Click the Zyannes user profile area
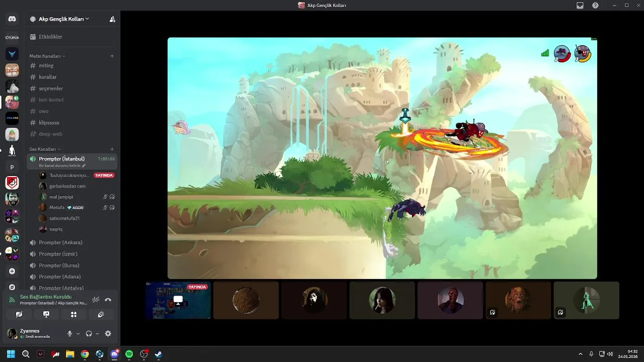The height and width of the screenshot is (362, 644). pyautogui.click(x=34, y=333)
